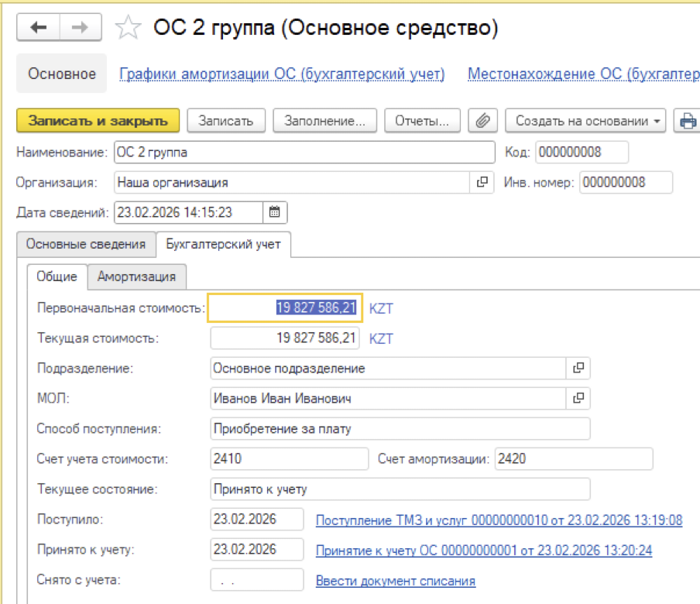Add to favorites with star icon
Viewport: 700px width, 604px height.
pyautogui.click(x=128, y=29)
